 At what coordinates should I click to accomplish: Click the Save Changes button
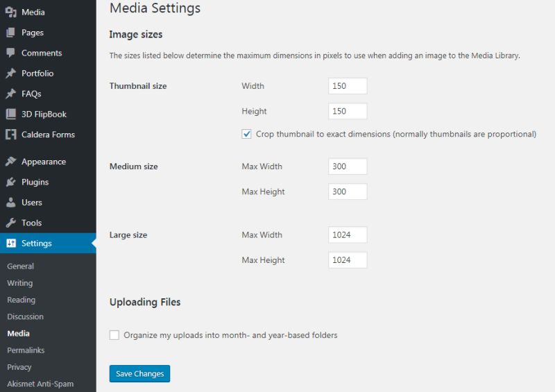(140, 373)
